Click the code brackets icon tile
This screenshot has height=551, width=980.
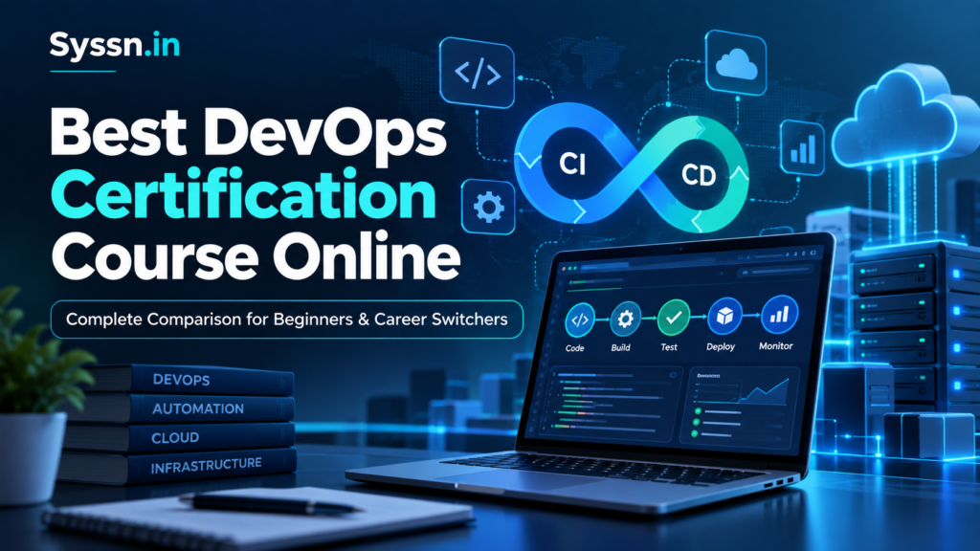pyautogui.click(x=477, y=73)
